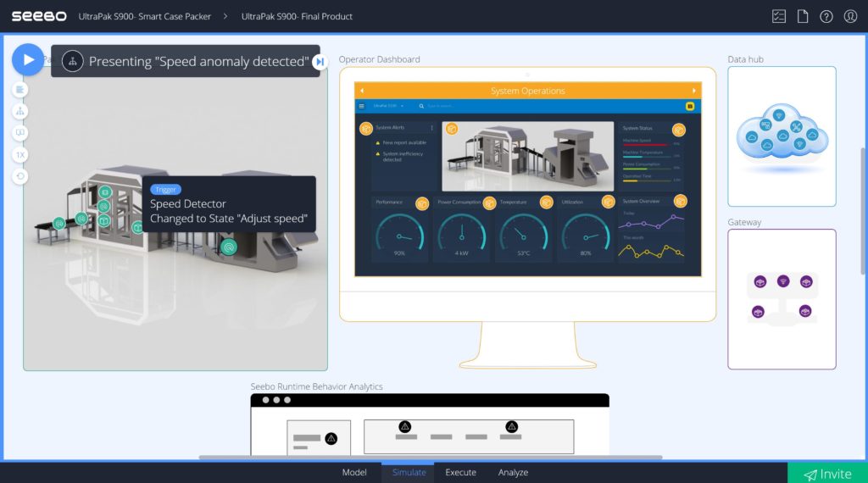Click the Performance gauge showing 90%
Screen dimensions: 868x483
click(400, 235)
